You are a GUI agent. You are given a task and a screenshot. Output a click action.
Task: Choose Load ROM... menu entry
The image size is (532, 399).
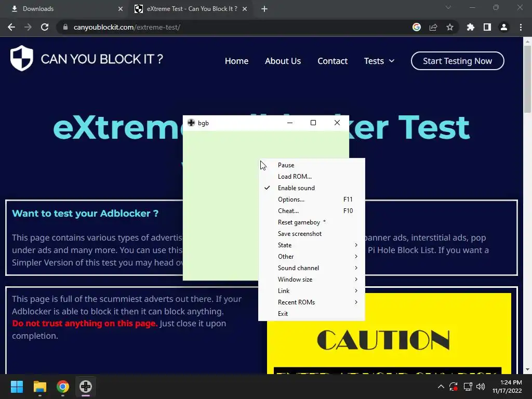coord(312,177)
